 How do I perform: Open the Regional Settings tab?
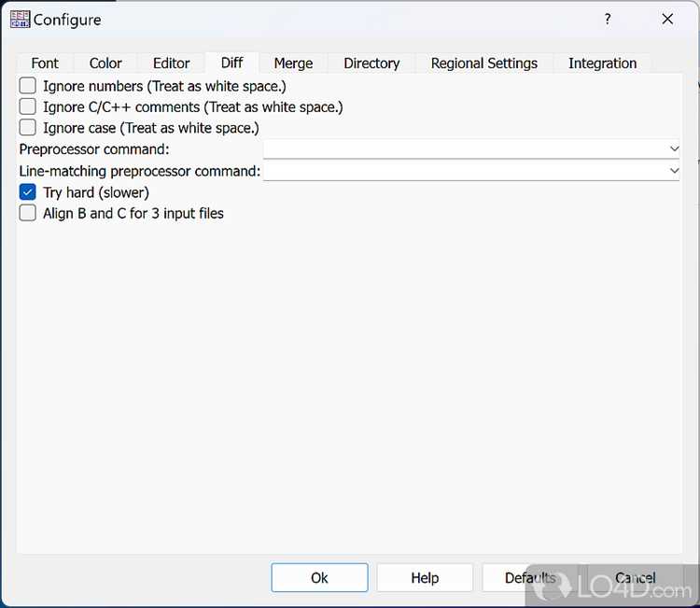tap(483, 63)
